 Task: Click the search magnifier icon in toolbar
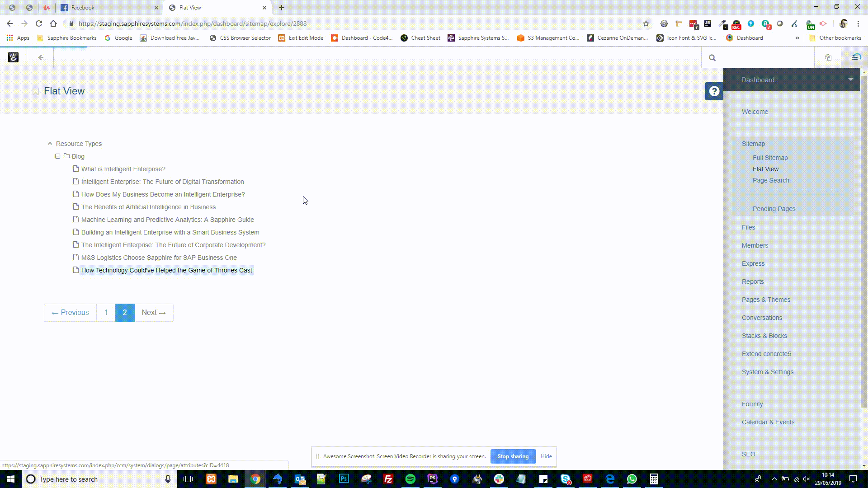pos(712,57)
